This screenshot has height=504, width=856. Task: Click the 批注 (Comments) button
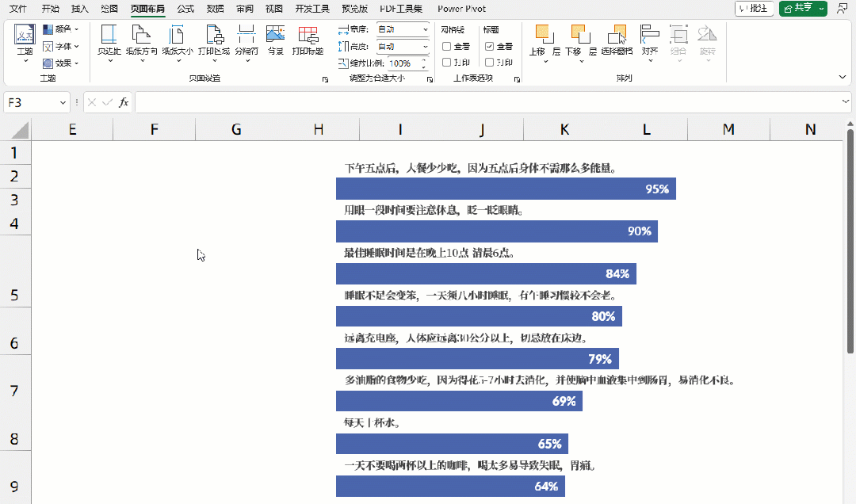(754, 8)
